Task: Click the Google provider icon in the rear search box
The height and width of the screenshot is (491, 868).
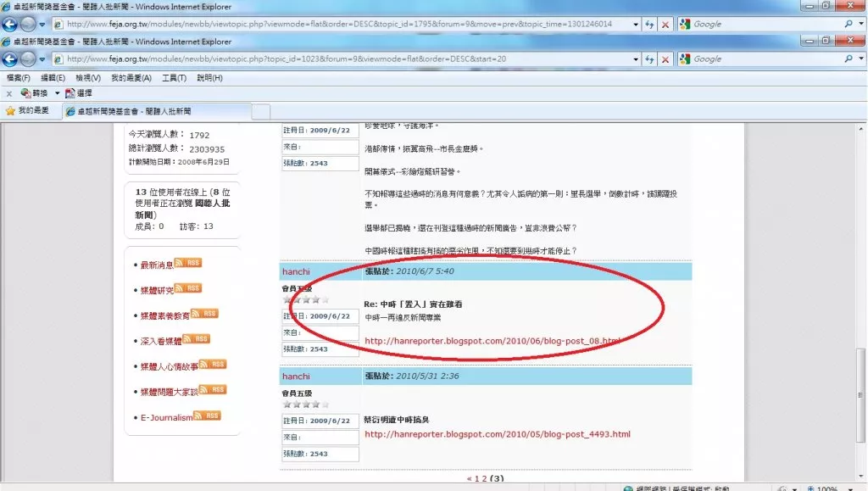Action: (685, 24)
